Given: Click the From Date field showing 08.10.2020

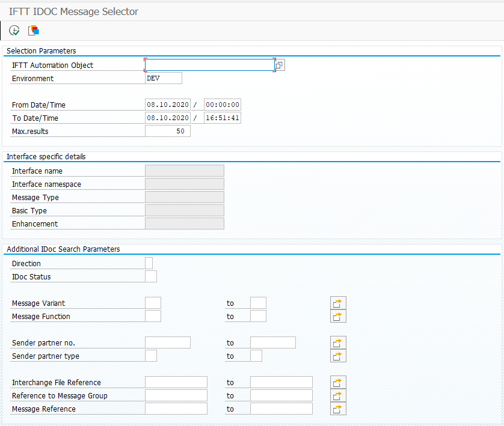Looking at the screenshot, I should coord(167,105).
